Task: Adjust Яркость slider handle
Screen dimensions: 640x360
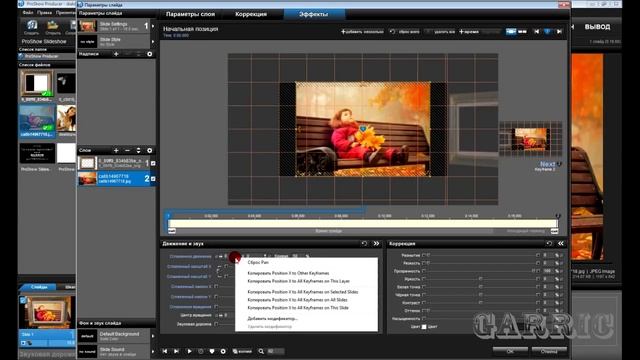Action: (480, 279)
